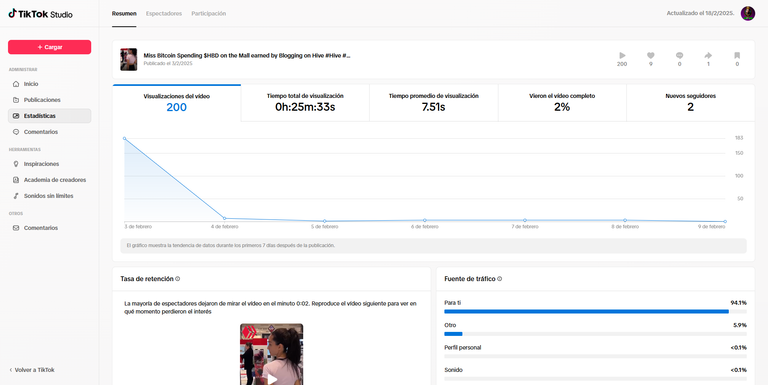Viewport: 768px width, 385px height.
Task: Click the 6 de febrero data point
Action: point(425,220)
